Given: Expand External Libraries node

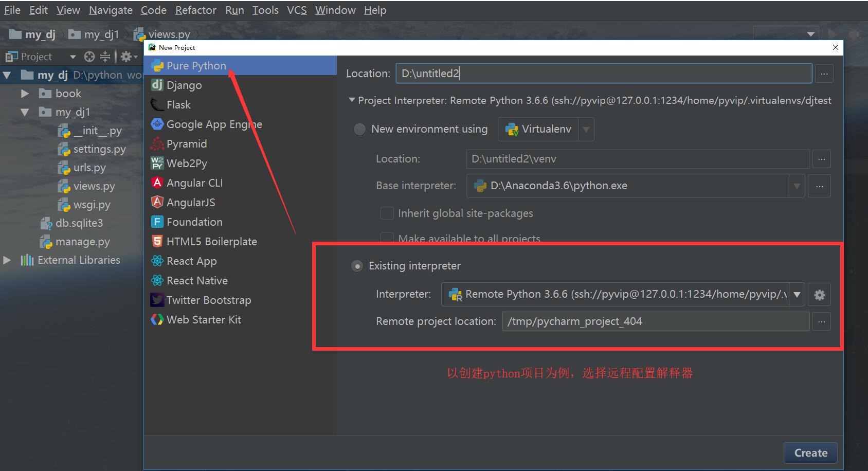Looking at the screenshot, I should (7, 260).
